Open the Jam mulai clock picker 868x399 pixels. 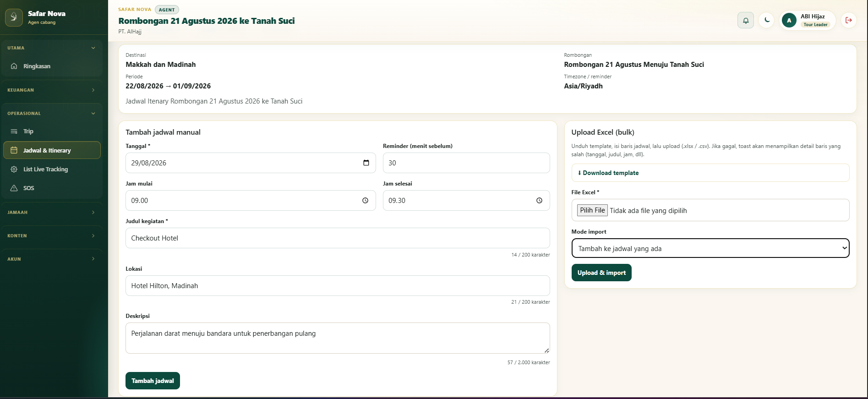click(365, 201)
